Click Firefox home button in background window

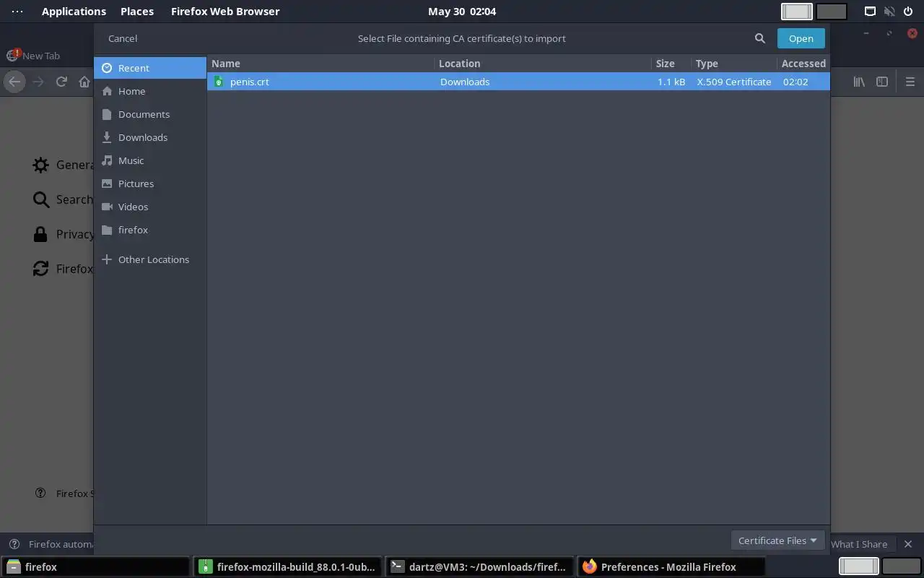(84, 82)
